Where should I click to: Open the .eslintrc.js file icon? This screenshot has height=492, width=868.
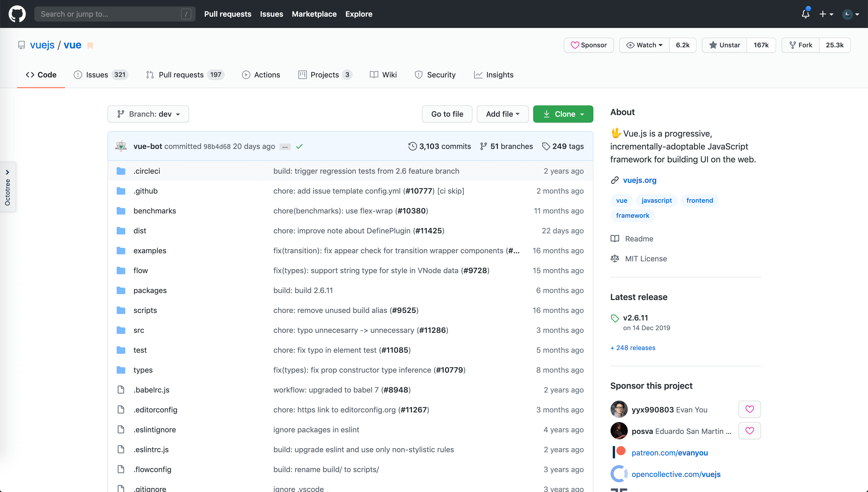pos(121,450)
